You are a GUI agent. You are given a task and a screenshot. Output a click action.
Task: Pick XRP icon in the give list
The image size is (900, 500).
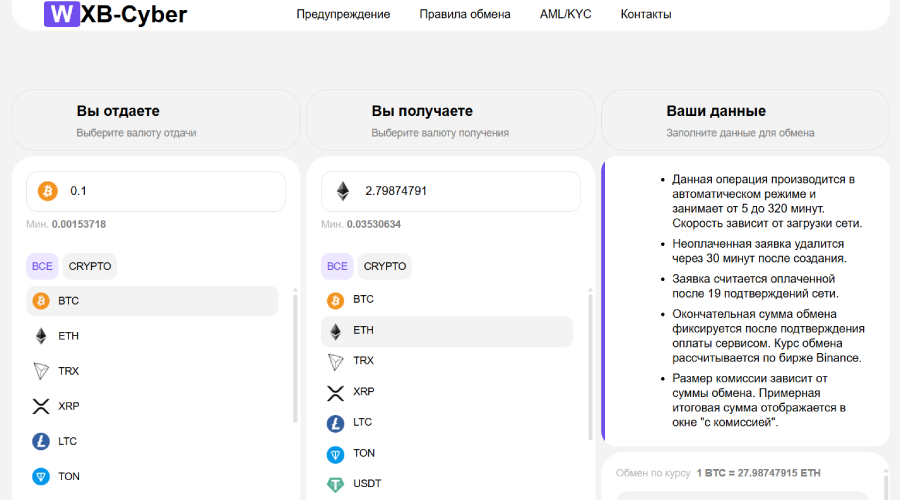(x=41, y=406)
